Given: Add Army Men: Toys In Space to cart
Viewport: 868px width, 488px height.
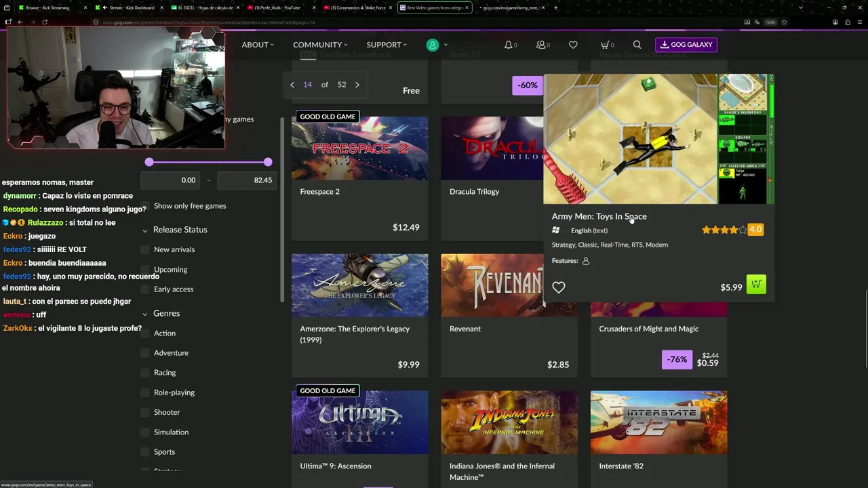Looking at the screenshot, I should coord(756,285).
